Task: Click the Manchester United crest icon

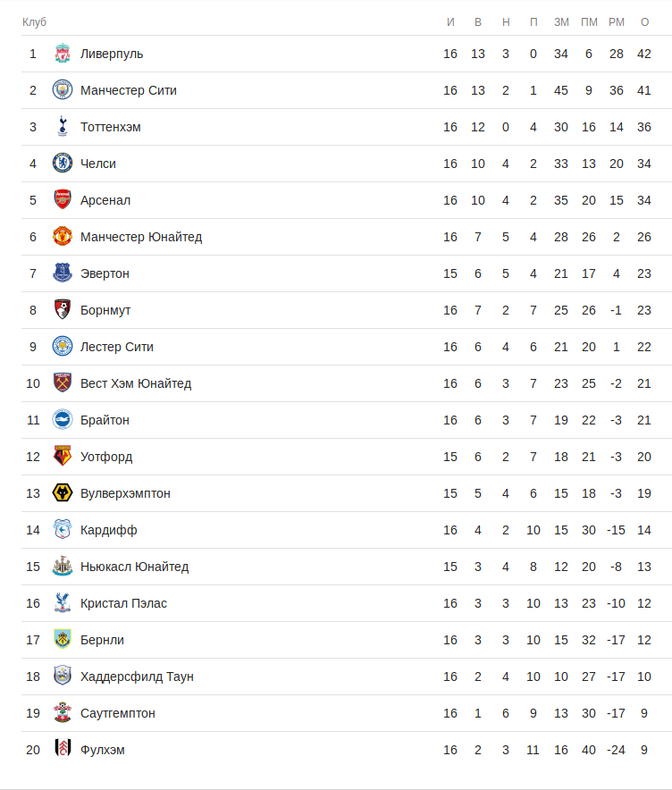Action: [62, 237]
